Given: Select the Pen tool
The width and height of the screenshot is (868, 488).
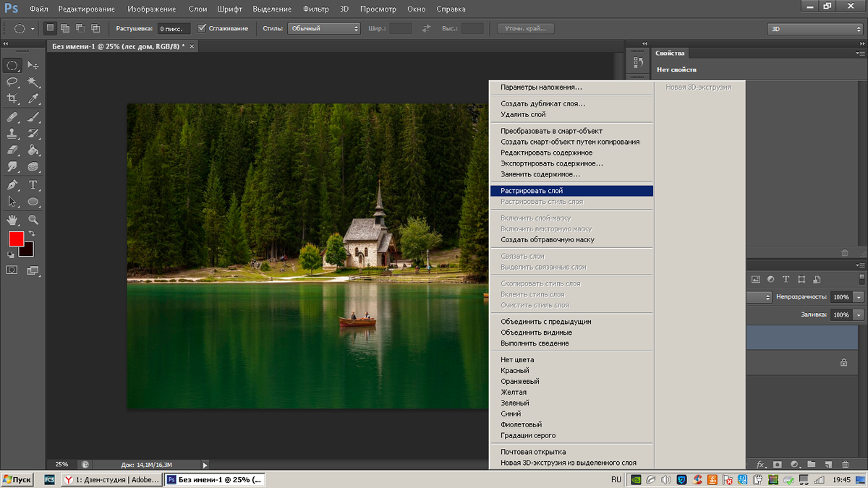Looking at the screenshot, I should (x=12, y=185).
